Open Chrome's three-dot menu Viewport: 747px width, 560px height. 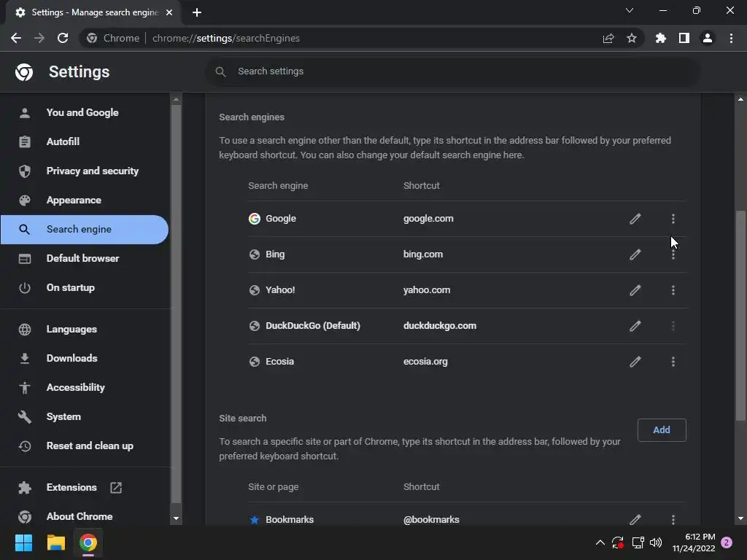[x=731, y=38]
